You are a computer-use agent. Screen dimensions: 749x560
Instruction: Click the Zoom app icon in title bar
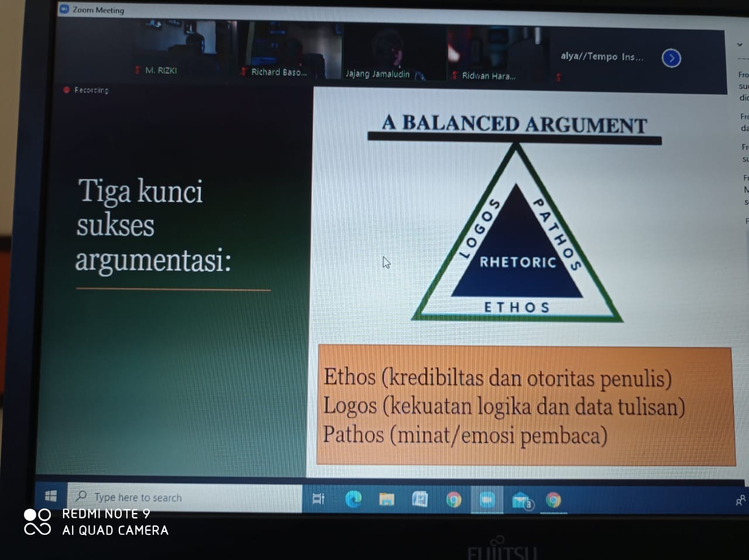click(65, 9)
